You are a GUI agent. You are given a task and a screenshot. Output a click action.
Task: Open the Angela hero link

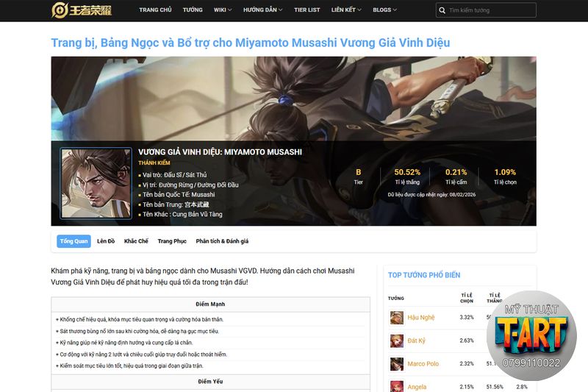[417, 387]
